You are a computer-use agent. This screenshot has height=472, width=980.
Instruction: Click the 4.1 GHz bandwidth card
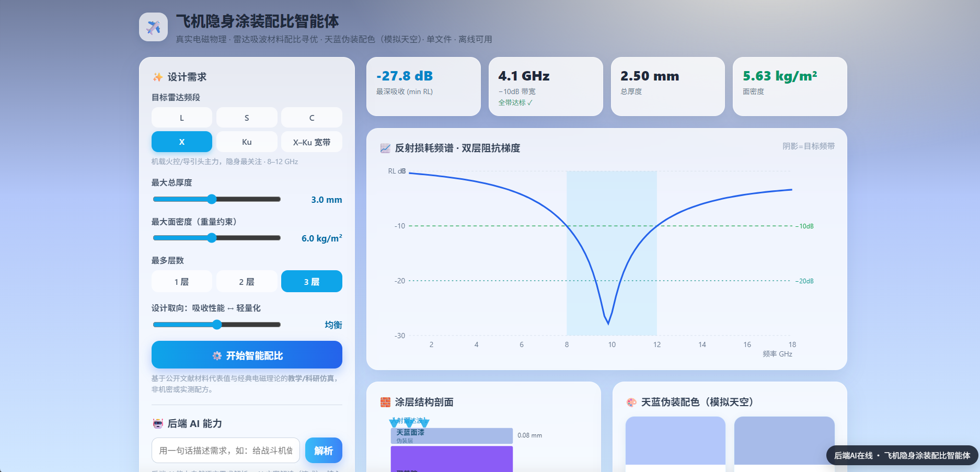546,86
